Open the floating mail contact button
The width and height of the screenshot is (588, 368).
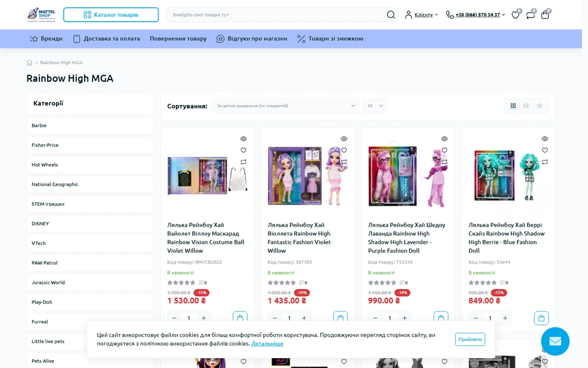(555, 342)
